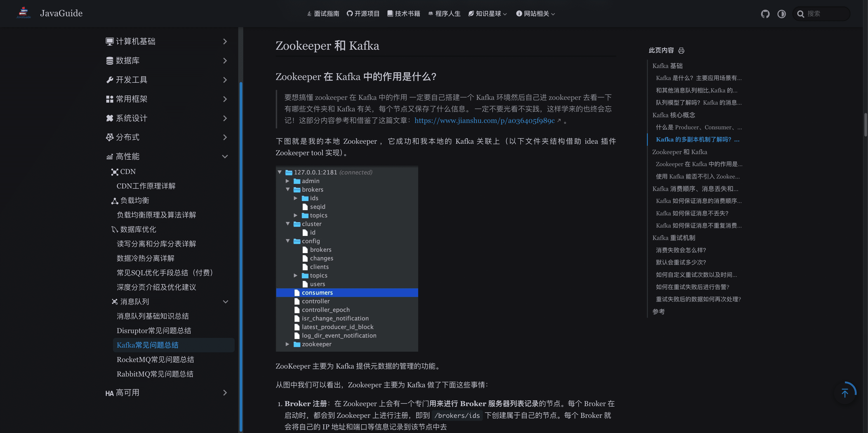Select RocketMQ常见问题总结 in the sidebar
The width and height of the screenshot is (868, 433).
[x=155, y=360]
